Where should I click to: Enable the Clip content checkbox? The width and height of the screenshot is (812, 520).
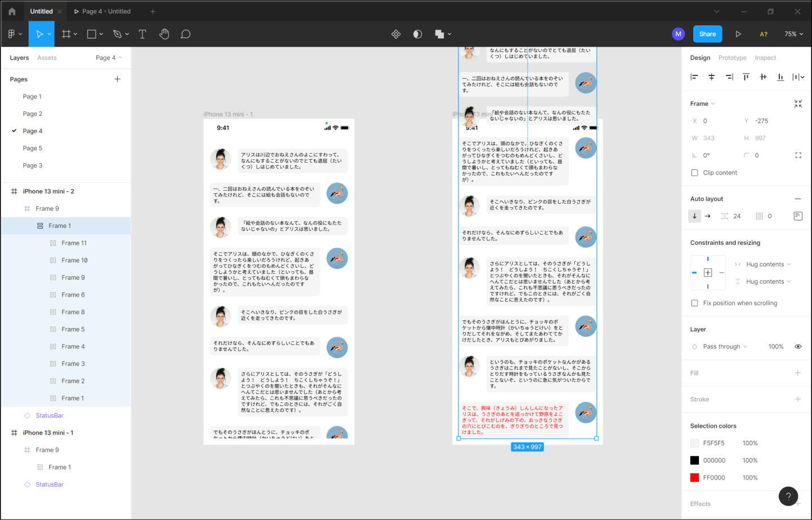click(x=694, y=173)
